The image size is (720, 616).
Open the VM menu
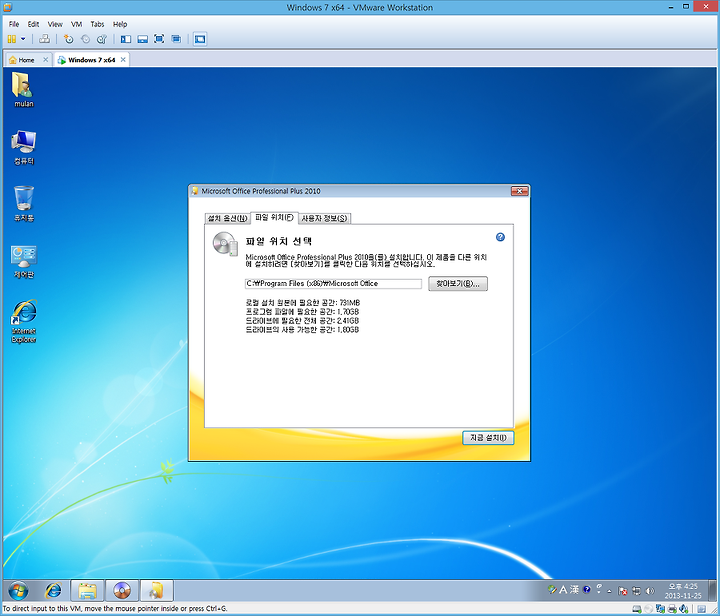(x=76, y=24)
